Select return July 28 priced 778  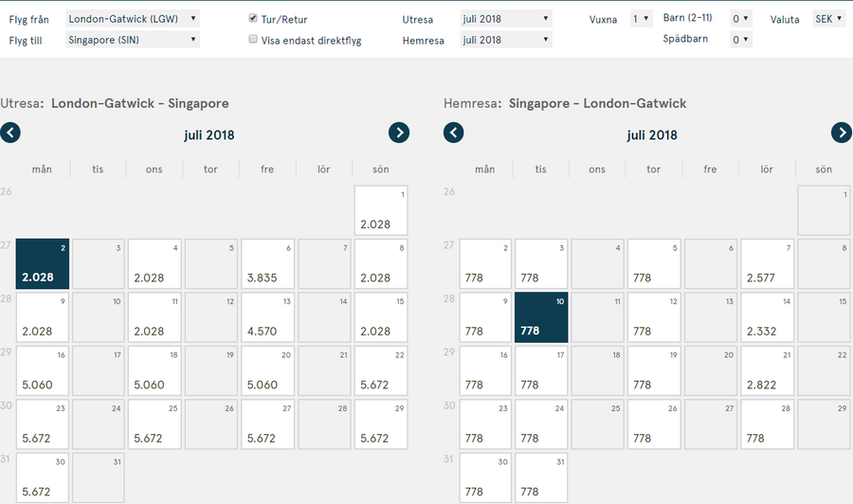coord(767,424)
